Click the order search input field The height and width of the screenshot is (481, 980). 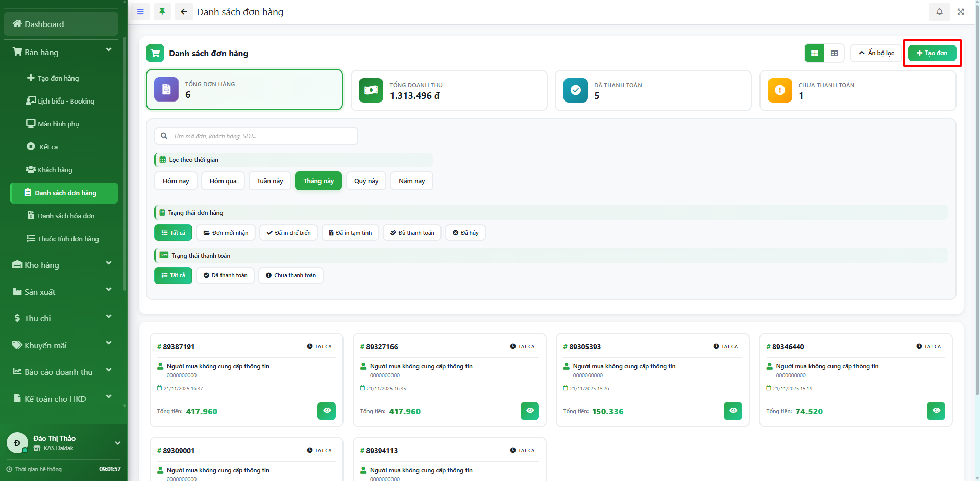click(x=256, y=136)
